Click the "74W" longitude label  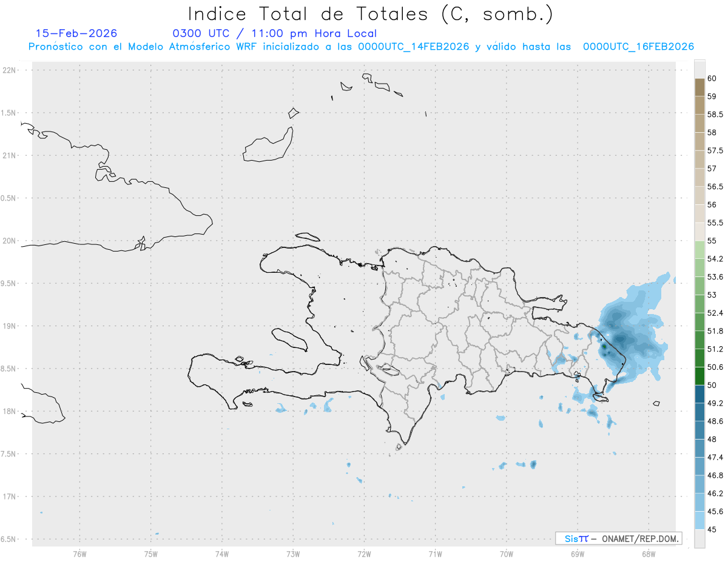pyautogui.click(x=222, y=554)
